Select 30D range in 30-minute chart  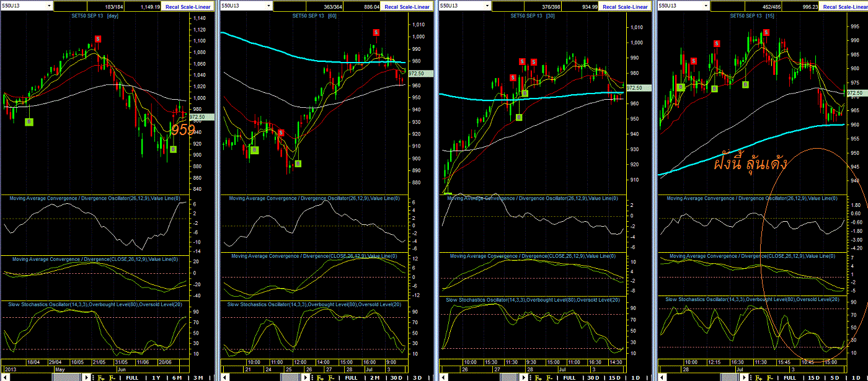[x=593, y=377]
